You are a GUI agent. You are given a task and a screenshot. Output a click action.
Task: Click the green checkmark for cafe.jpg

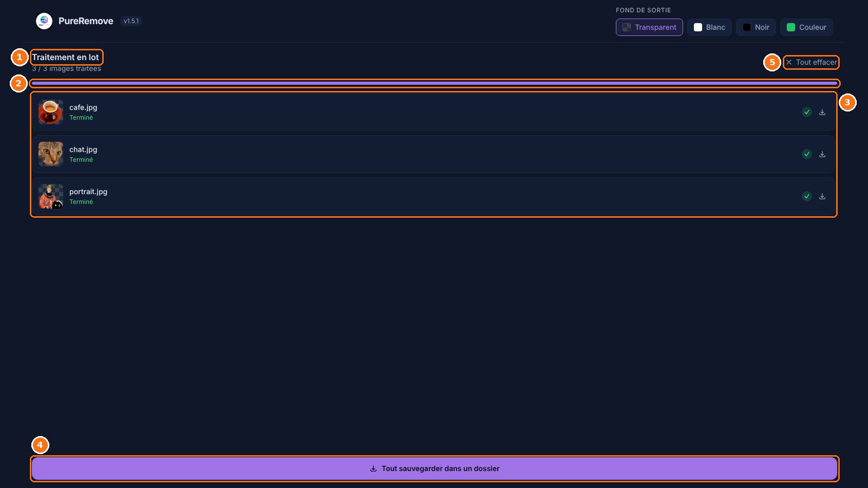click(x=807, y=112)
